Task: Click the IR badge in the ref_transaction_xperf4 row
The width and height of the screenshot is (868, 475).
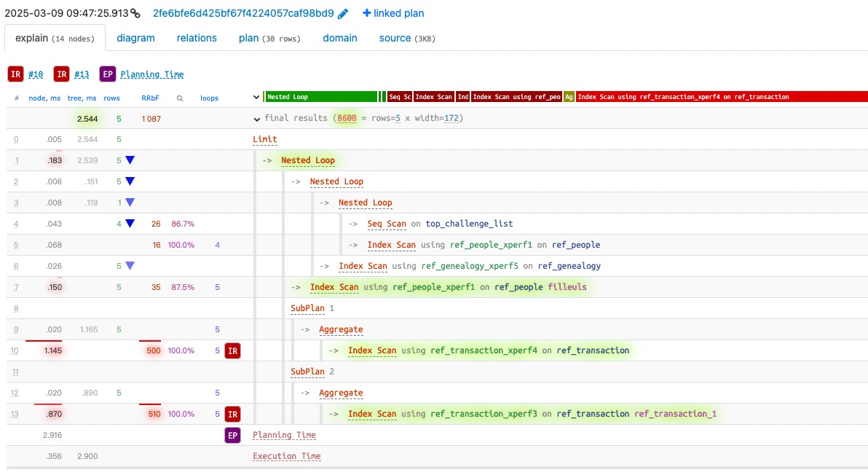Action: click(x=232, y=351)
